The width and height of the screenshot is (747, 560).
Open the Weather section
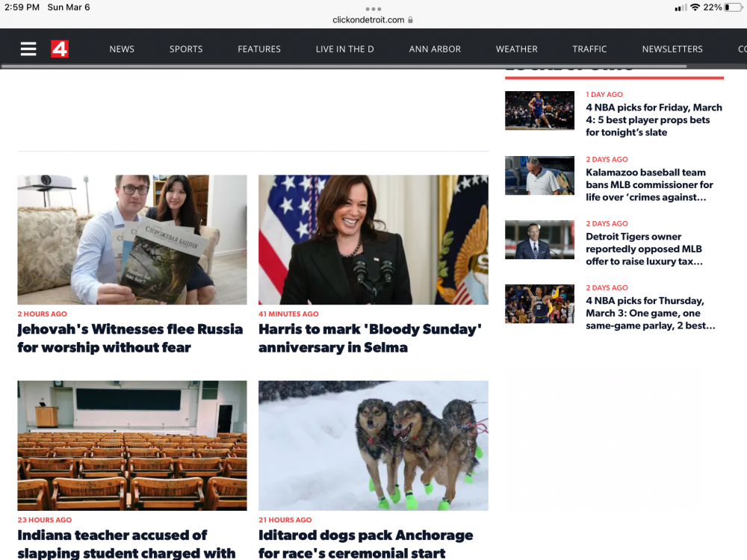coord(516,49)
